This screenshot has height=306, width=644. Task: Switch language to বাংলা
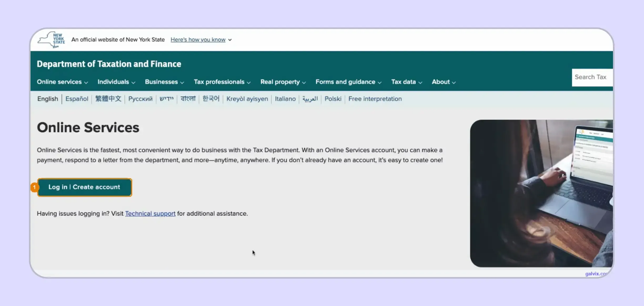click(188, 99)
